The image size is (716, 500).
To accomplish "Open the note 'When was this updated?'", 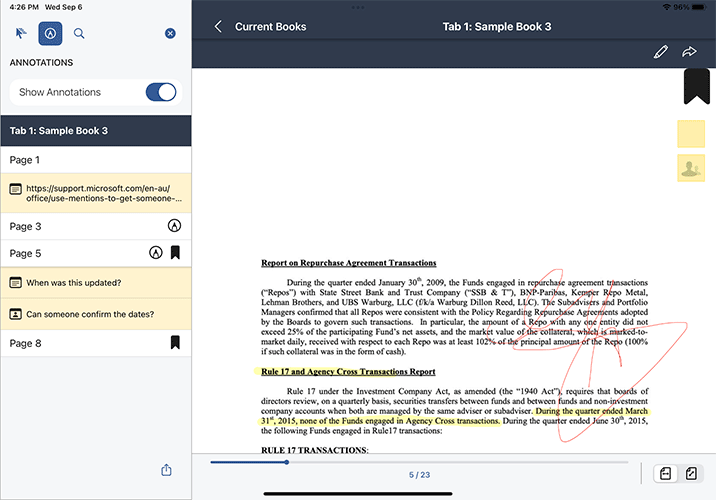I will click(x=95, y=283).
